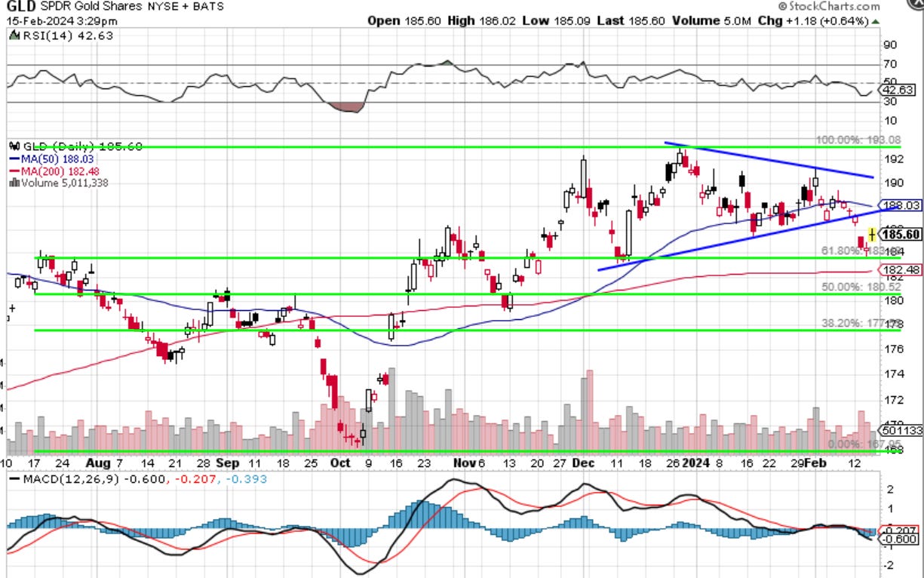Viewport: 924px width, 578px height.
Task: Click the 'Dec' label on the date axis
Action: (585, 463)
